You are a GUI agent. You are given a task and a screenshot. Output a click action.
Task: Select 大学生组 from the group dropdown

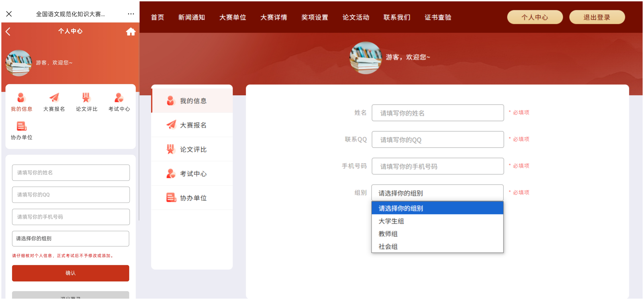tap(391, 221)
